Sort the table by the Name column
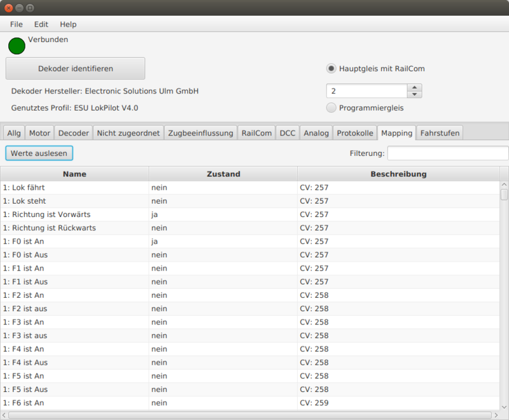 click(74, 174)
